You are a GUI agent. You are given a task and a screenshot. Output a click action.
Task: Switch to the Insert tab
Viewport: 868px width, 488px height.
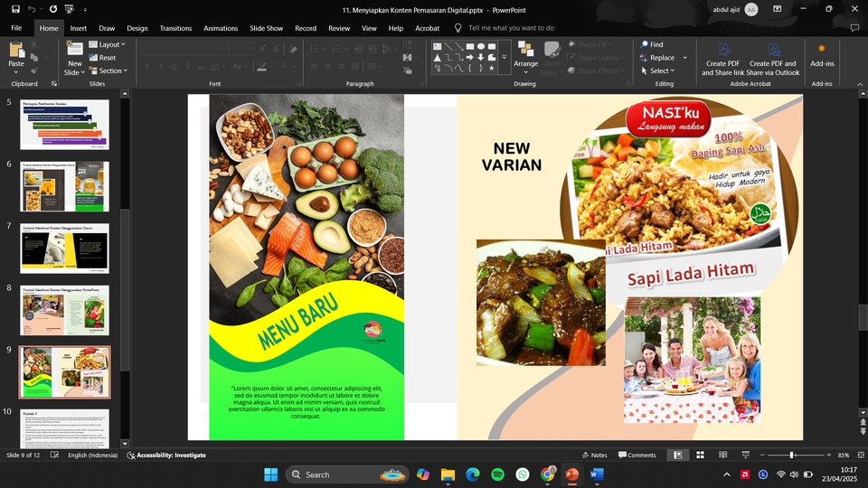(78, 28)
